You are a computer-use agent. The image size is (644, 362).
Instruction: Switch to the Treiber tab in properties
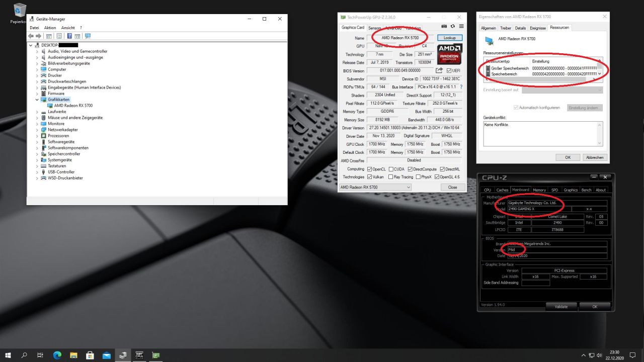coord(506,28)
